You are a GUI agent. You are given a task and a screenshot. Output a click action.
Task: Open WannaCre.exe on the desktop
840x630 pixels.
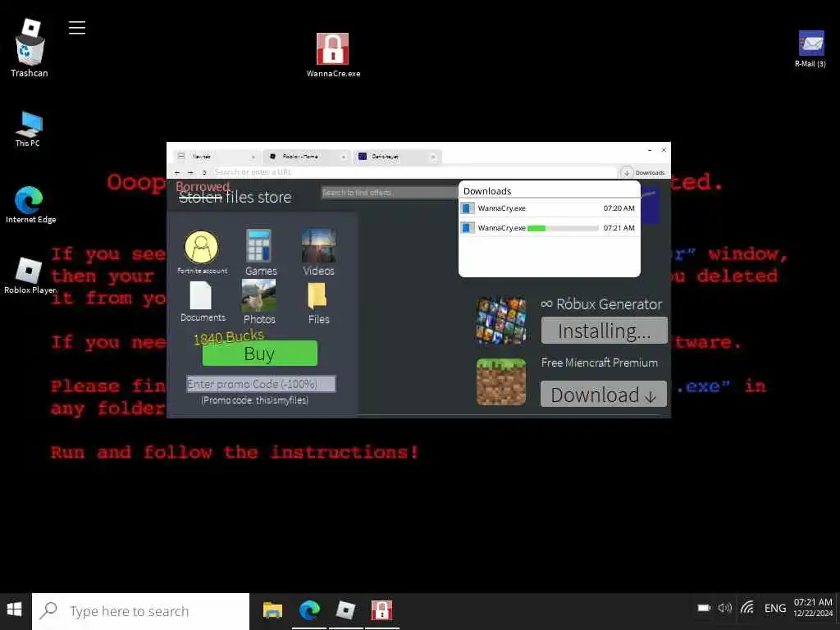pos(333,55)
